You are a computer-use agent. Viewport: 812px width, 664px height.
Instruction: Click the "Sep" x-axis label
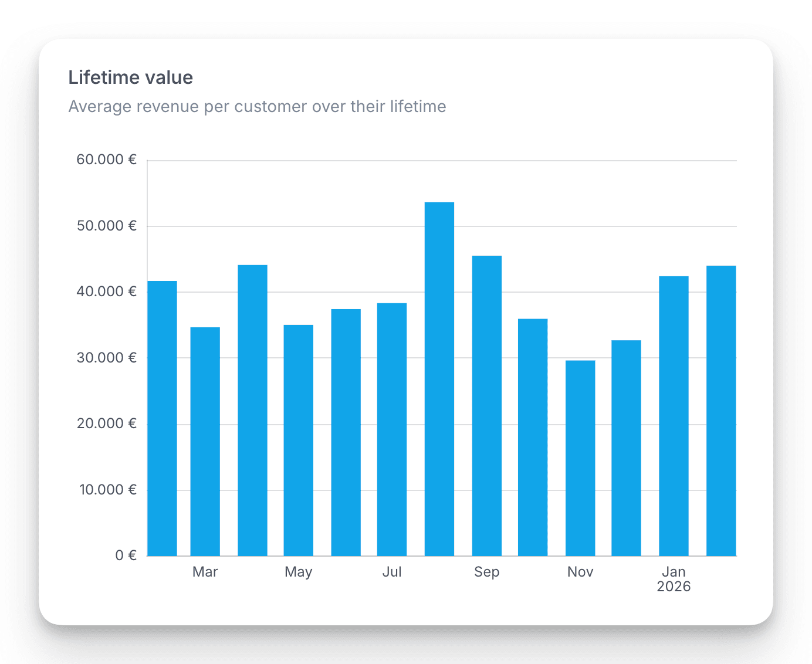click(486, 572)
